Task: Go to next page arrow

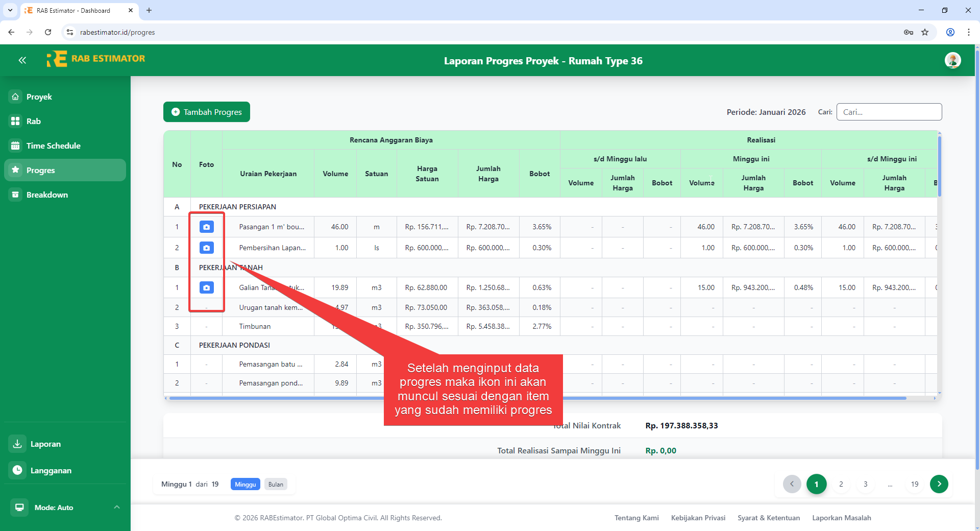Action: [x=939, y=484]
